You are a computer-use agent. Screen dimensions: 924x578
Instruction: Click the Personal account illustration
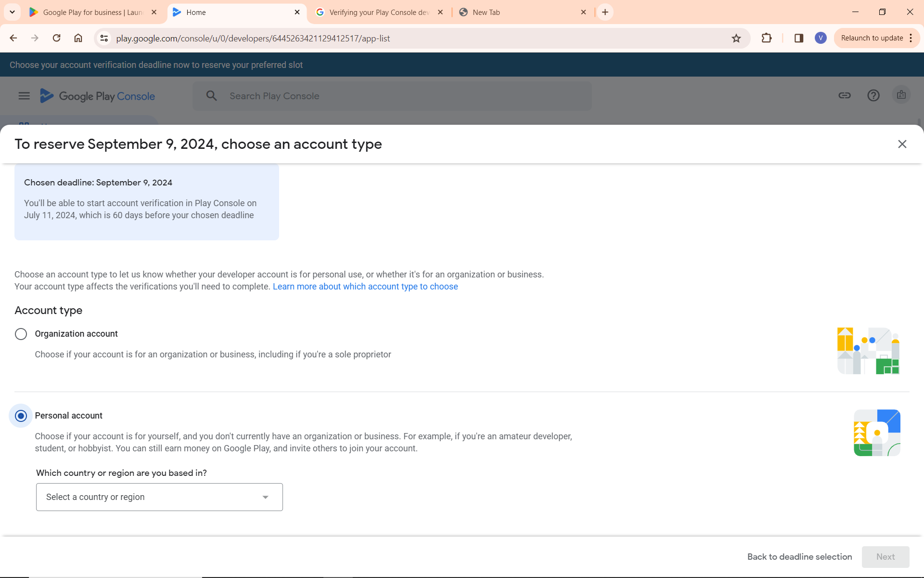click(x=877, y=433)
